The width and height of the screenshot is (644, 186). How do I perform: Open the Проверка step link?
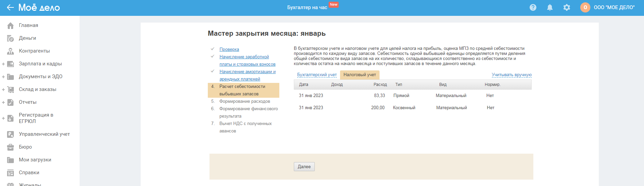pos(229,50)
